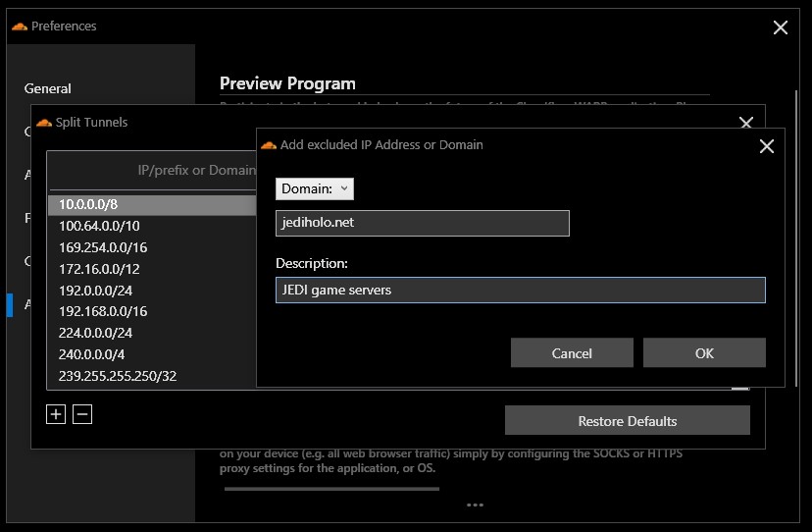
Task: Click the Description text field
Action: 520,290
